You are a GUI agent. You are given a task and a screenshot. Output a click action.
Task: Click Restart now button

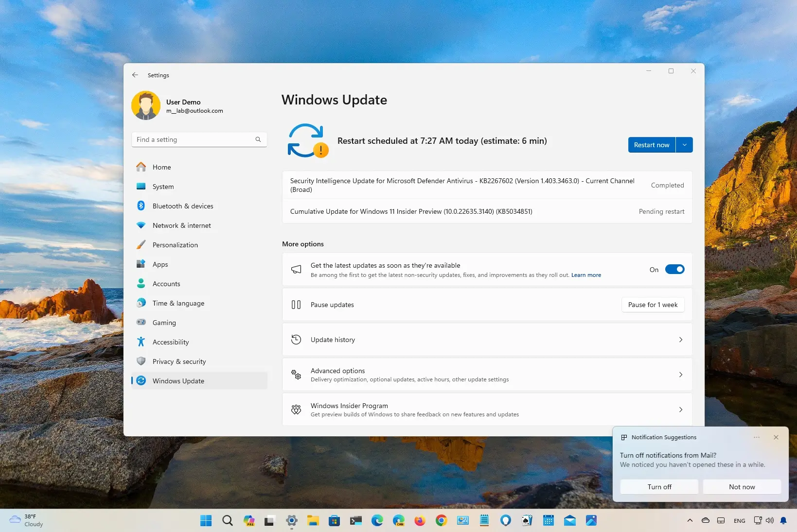[652, 145]
